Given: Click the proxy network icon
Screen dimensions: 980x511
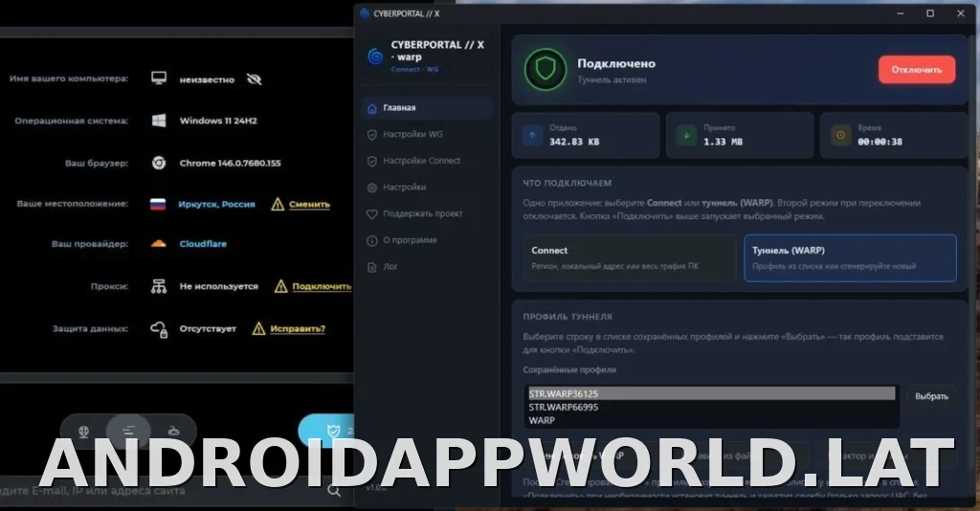Looking at the screenshot, I should pos(159,286).
